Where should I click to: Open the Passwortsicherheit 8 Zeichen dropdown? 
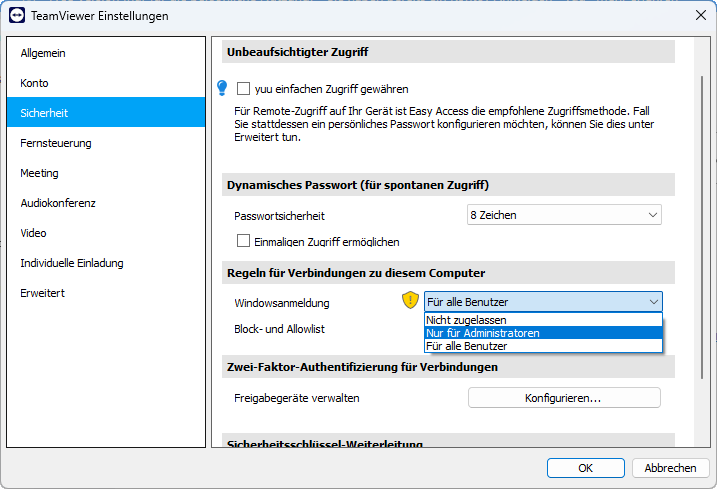pyautogui.click(x=564, y=215)
